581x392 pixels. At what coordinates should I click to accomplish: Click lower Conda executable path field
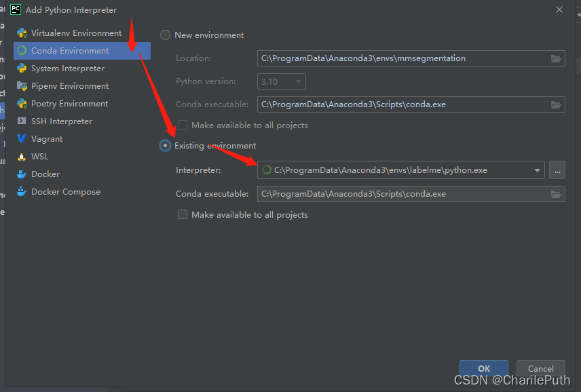[x=411, y=194]
